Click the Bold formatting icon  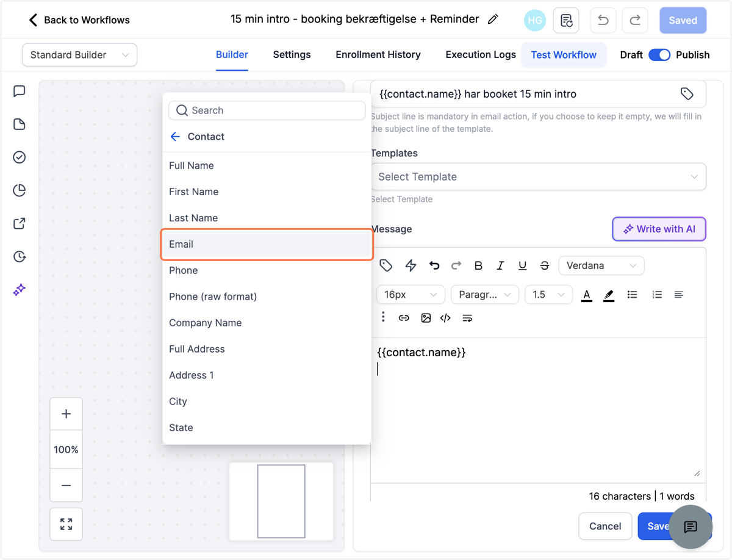pyautogui.click(x=478, y=265)
